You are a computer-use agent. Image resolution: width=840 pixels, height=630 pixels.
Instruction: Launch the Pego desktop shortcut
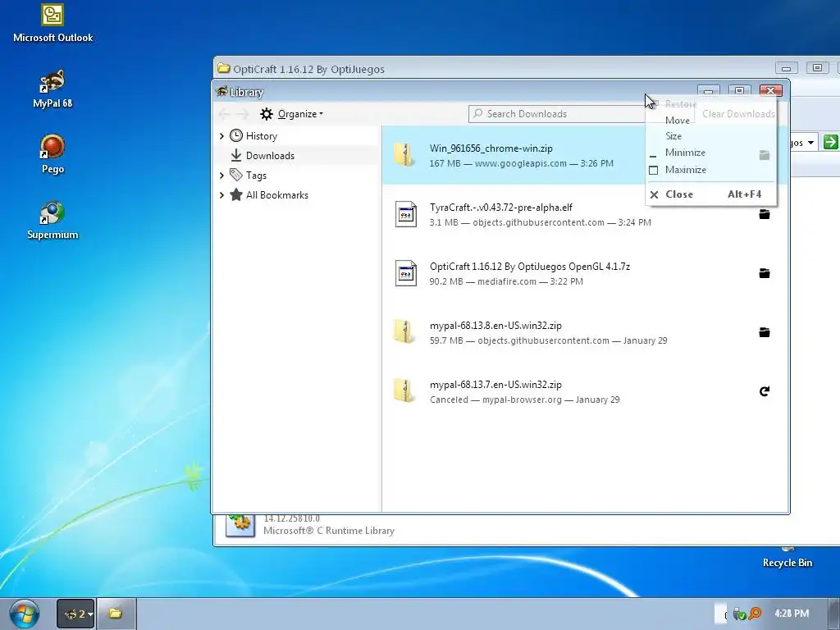click(x=52, y=154)
